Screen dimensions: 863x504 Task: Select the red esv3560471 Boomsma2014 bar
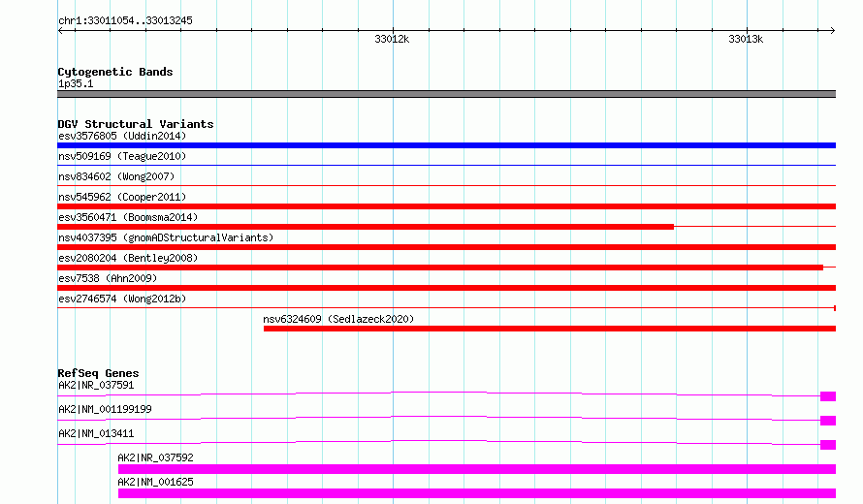pos(366,227)
